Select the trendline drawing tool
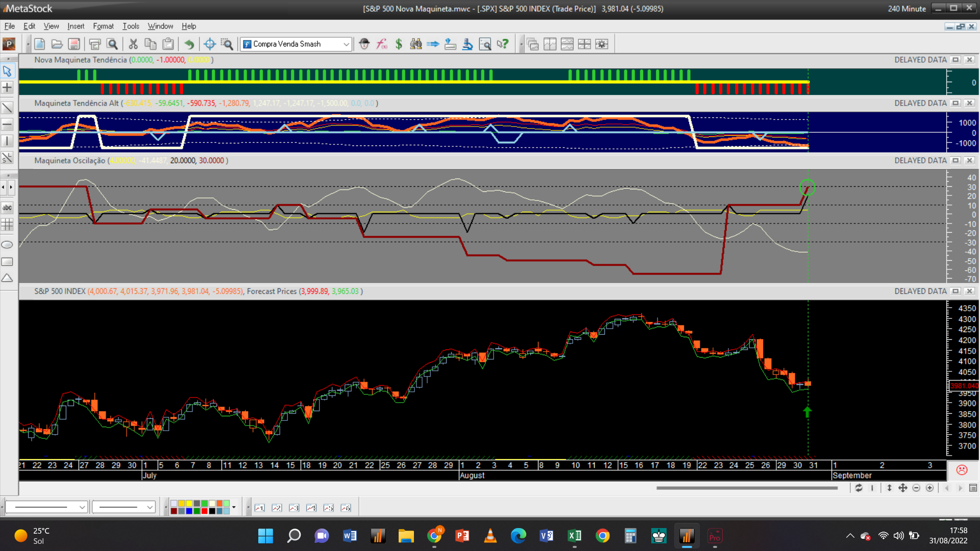Screen dimensions: 980x551 (7, 108)
